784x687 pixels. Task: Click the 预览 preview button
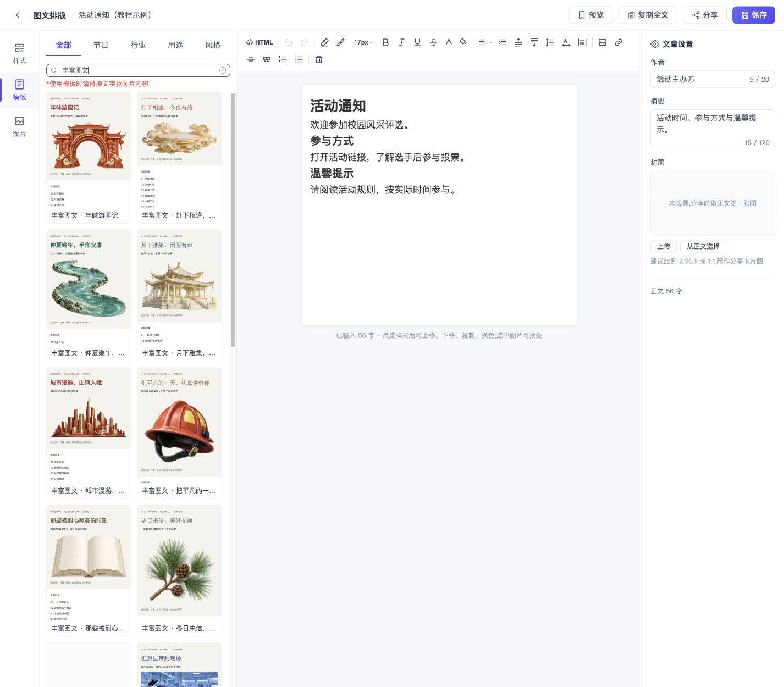click(x=590, y=15)
